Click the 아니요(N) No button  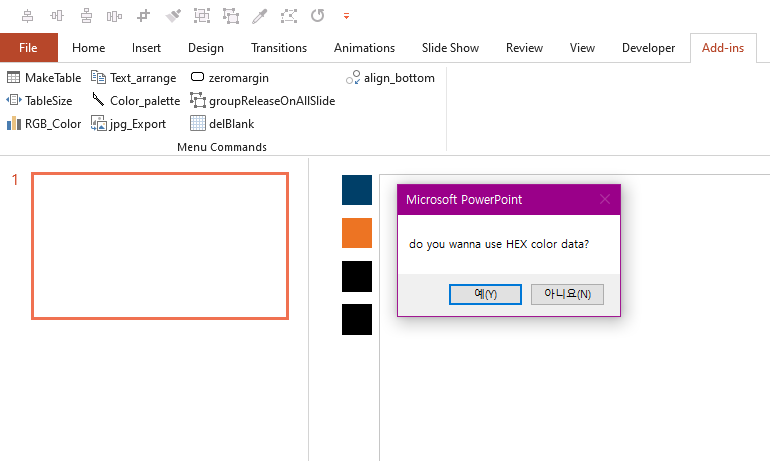coord(567,294)
